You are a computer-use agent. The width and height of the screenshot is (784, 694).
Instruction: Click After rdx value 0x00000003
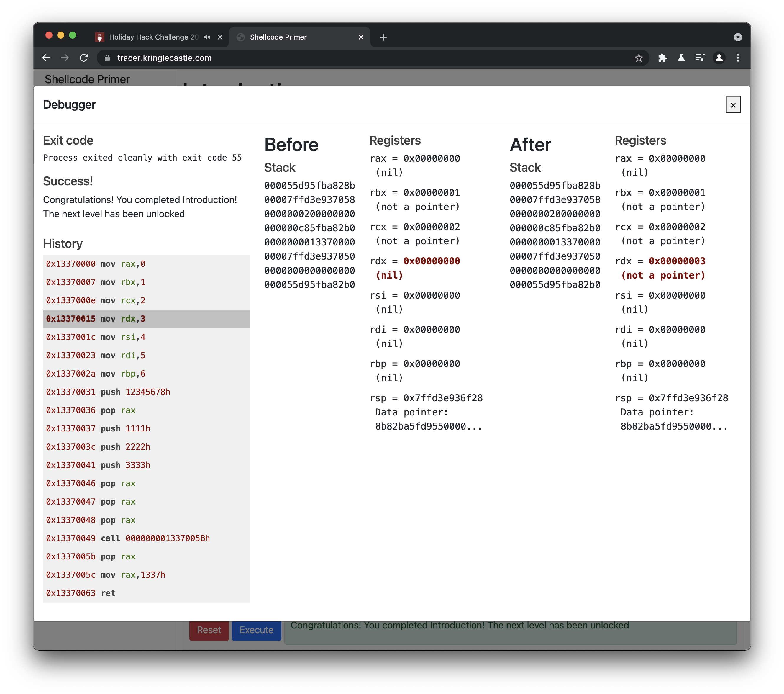(x=677, y=261)
